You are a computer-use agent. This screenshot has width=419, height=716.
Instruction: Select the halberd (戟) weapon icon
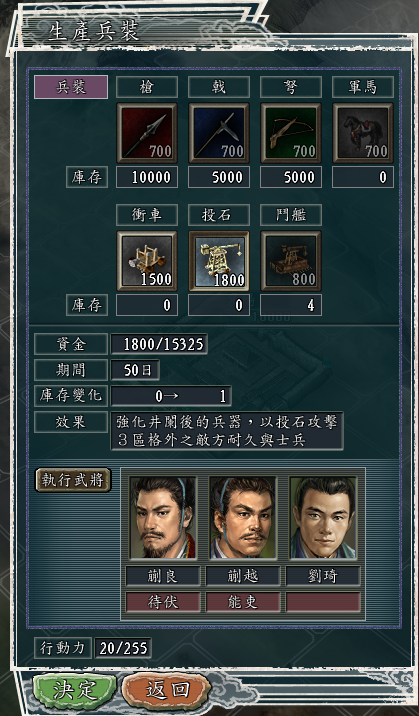[219, 133]
